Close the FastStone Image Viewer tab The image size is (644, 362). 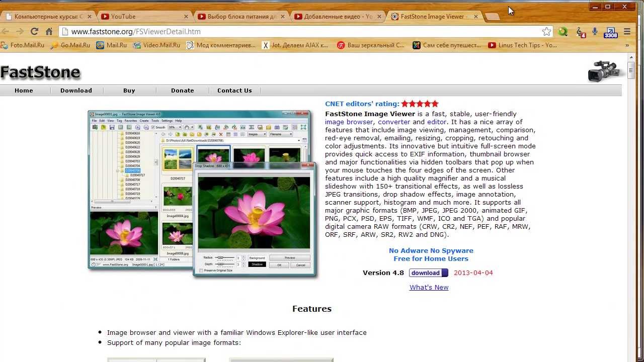(475, 17)
